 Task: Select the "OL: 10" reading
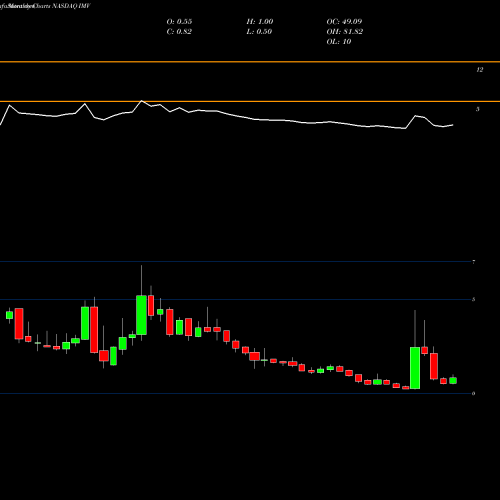point(339,41)
